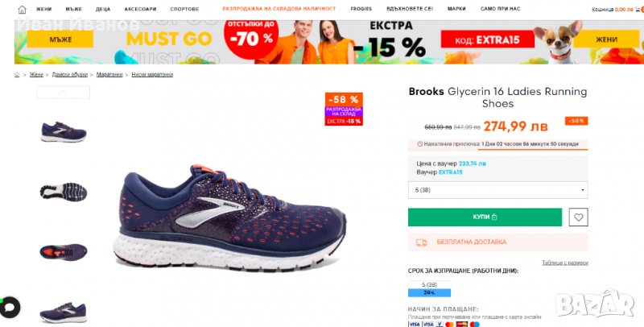Viewport: 644px width, 327px height.
Task: Click the EXTRA15 voucher code link
Action: [450, 172]
